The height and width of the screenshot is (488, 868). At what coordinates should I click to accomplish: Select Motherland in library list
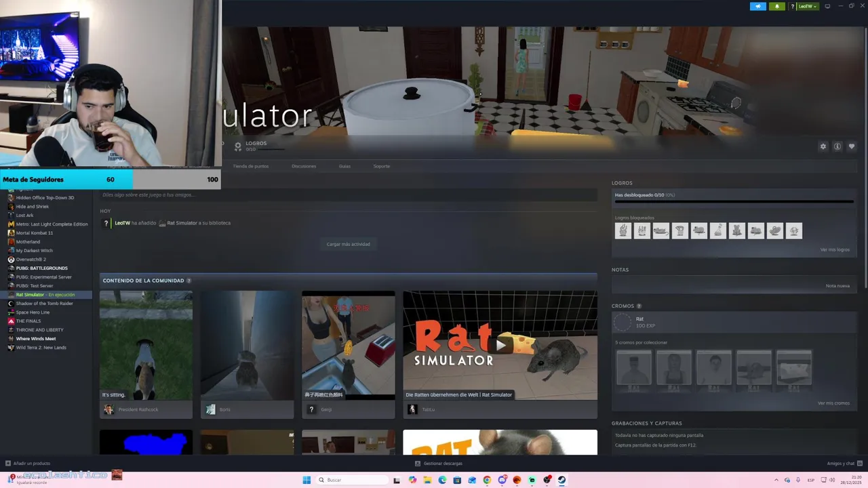(28, 242)
